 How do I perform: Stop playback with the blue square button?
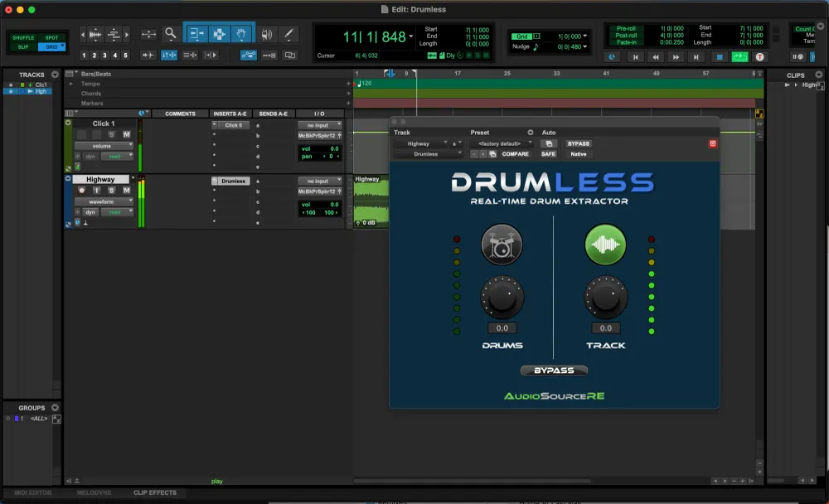pos(719,57)
